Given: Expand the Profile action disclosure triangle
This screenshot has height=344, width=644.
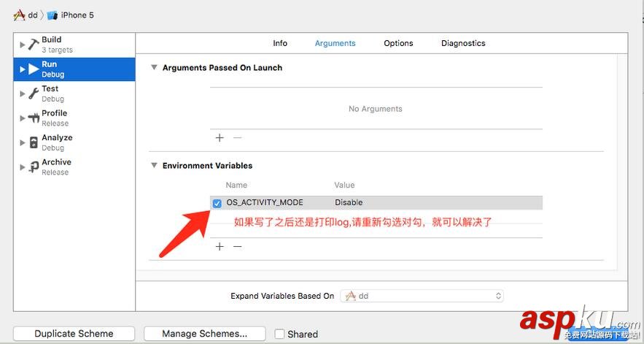Looking at the screenshot, I should (23, 118).
